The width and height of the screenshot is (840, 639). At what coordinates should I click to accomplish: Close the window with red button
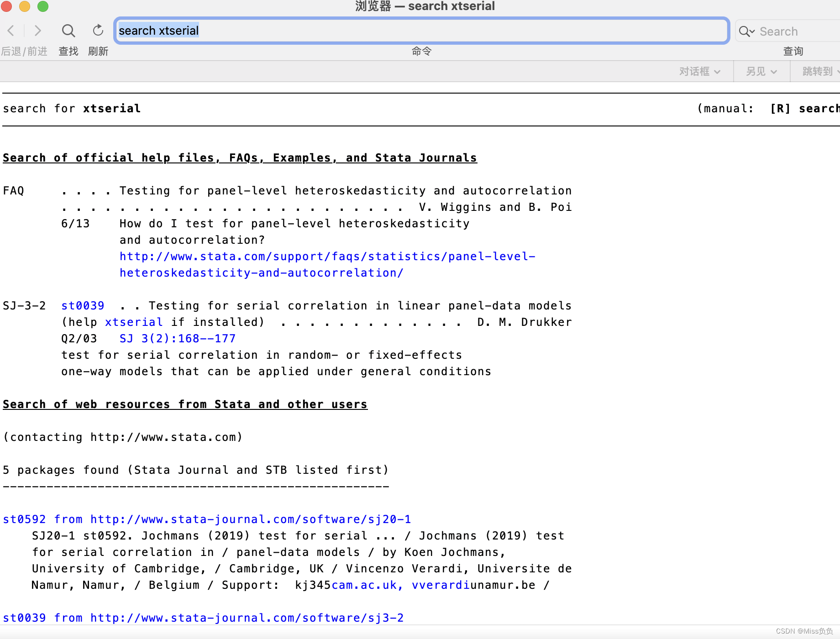6,6
